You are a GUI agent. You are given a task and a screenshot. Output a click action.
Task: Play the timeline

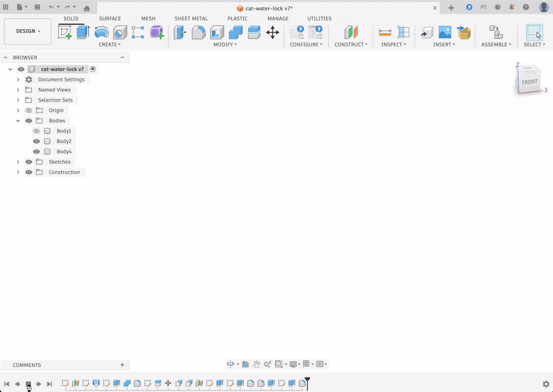[39, 384]
